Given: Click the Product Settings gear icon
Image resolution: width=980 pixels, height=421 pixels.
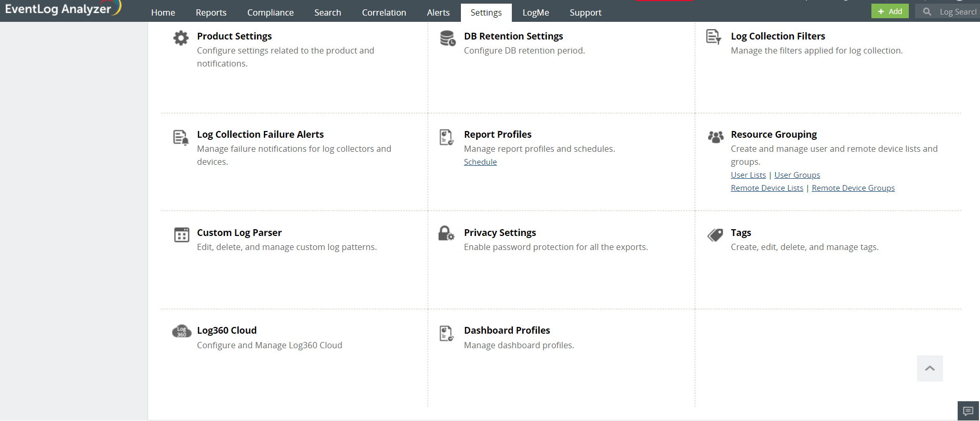Looking at the screenshot, I should coord(181,38).
